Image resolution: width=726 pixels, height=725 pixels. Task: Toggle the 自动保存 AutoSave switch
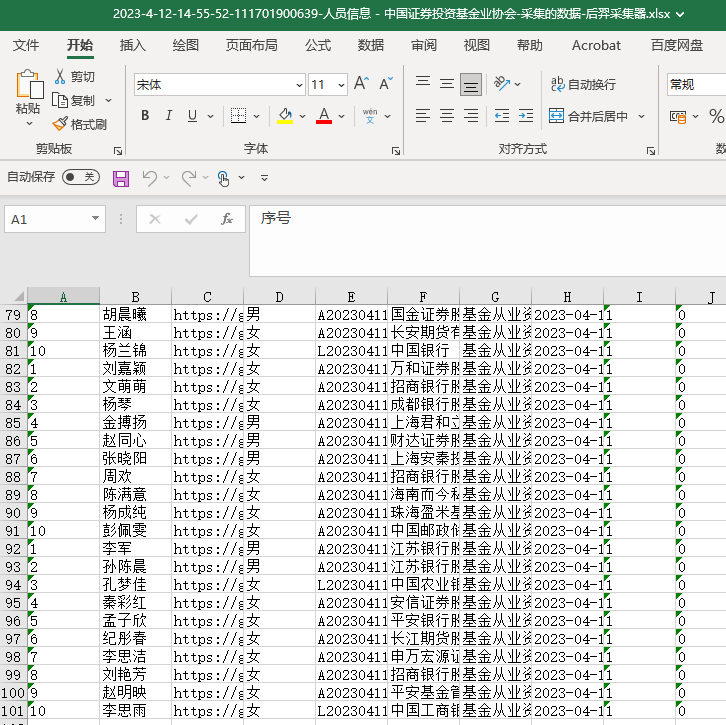coord(81,177)
